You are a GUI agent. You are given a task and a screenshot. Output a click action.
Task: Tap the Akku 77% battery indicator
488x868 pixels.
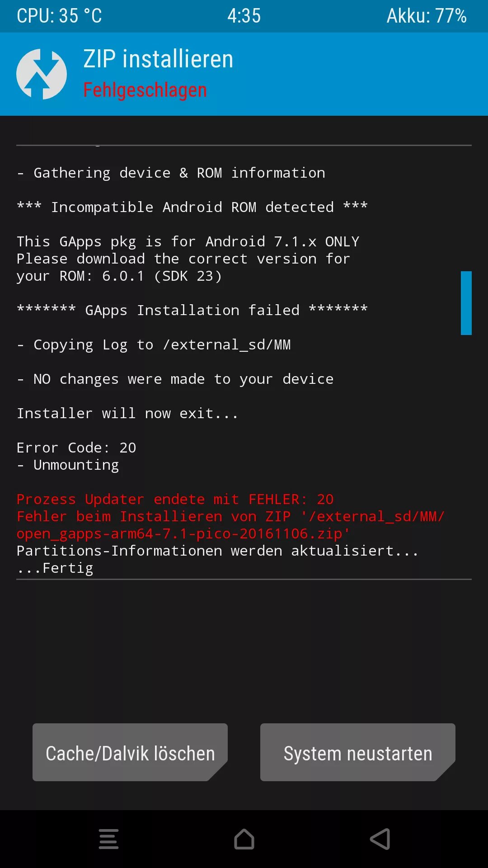click(x=427, y=16)
